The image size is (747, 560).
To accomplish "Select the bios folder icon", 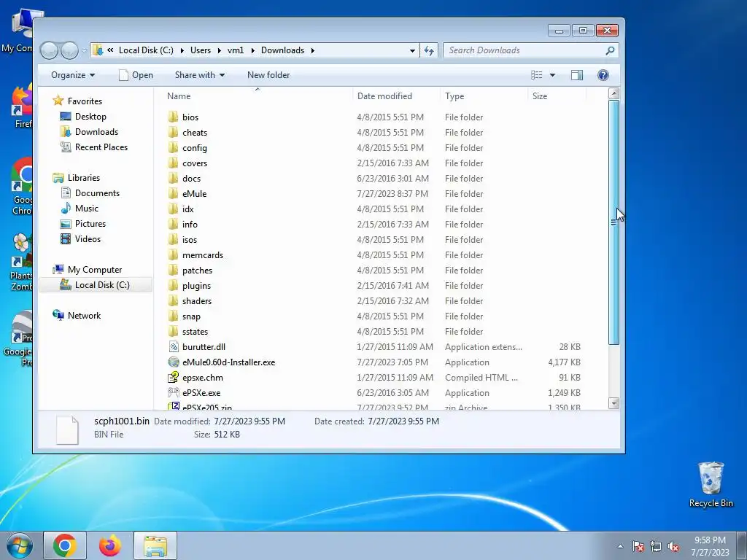I will [x=174, y=117].
